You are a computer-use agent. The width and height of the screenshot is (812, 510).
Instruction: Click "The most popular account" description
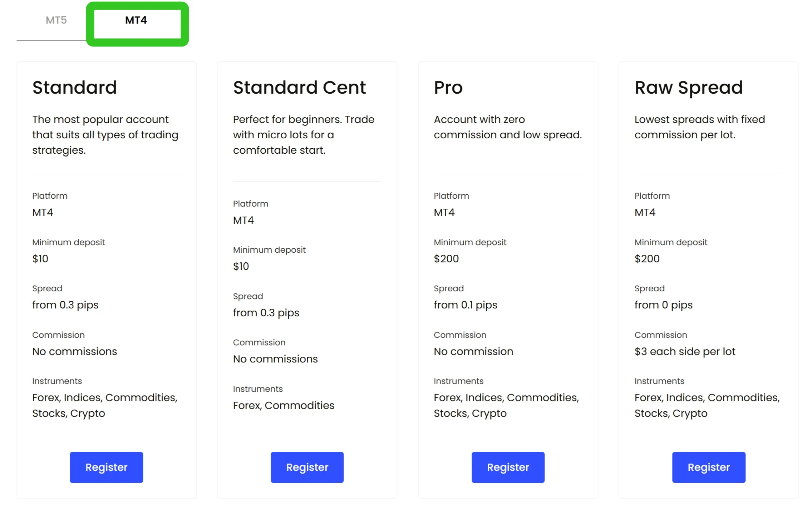tap(105, 135)
